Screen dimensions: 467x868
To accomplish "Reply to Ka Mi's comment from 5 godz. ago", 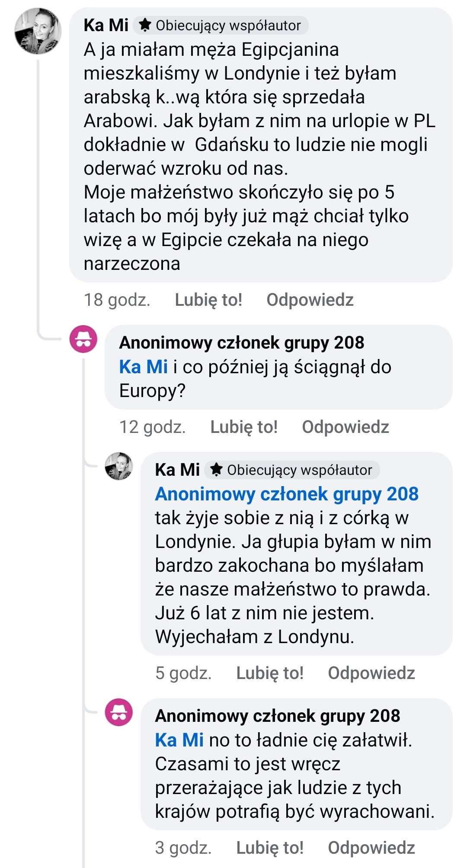I will click(371, 673).
